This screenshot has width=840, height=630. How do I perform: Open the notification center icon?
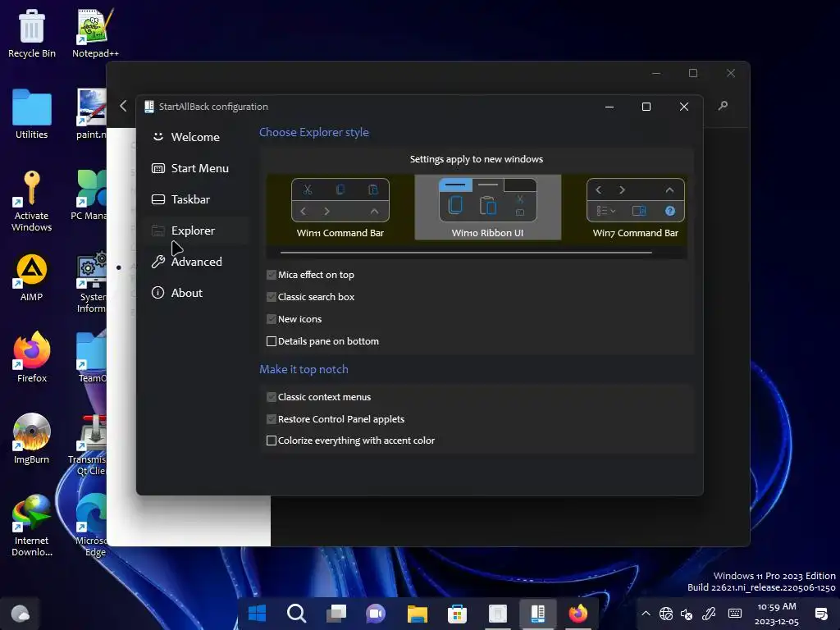[821, 614]
